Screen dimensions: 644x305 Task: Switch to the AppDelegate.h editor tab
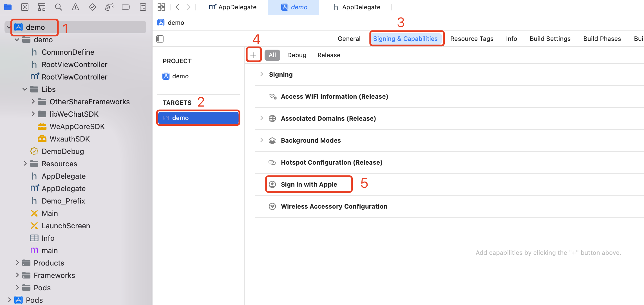pyautogui.click(x=357, y=7)
